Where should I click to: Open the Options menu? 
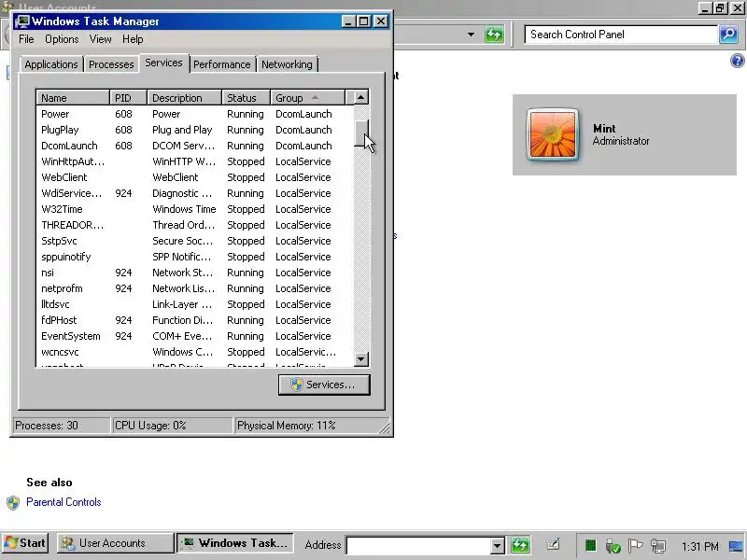[62, 39]
